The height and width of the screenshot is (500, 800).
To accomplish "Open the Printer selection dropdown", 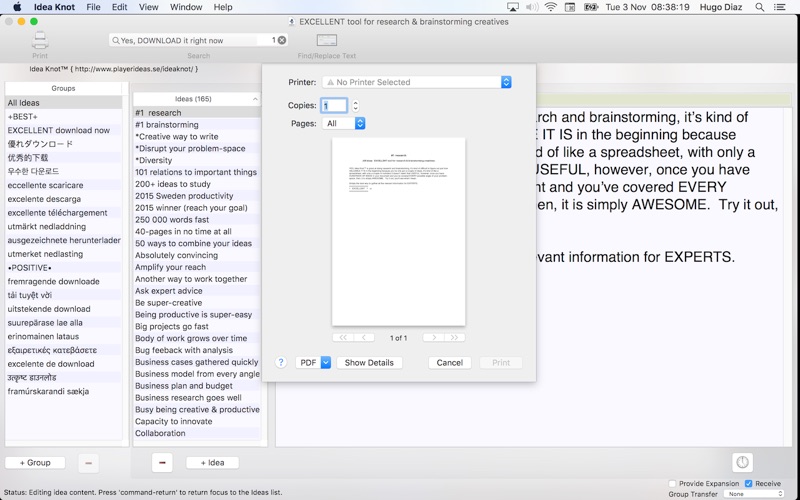I will [416, 82].
